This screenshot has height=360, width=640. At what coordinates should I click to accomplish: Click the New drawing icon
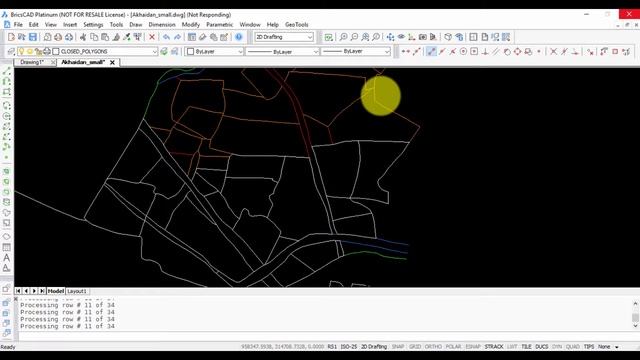pos(11,37)
